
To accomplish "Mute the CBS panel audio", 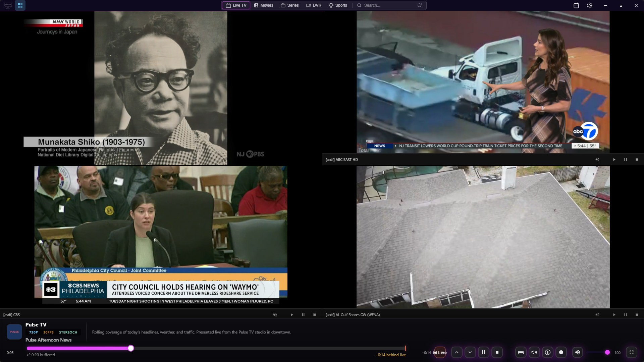I will 275,315.
